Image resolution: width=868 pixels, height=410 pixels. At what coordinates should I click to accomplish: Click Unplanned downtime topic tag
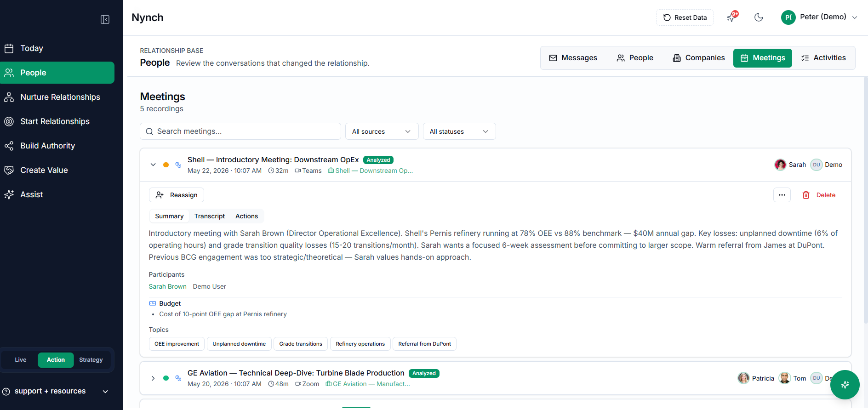click(x=239, y=344)
